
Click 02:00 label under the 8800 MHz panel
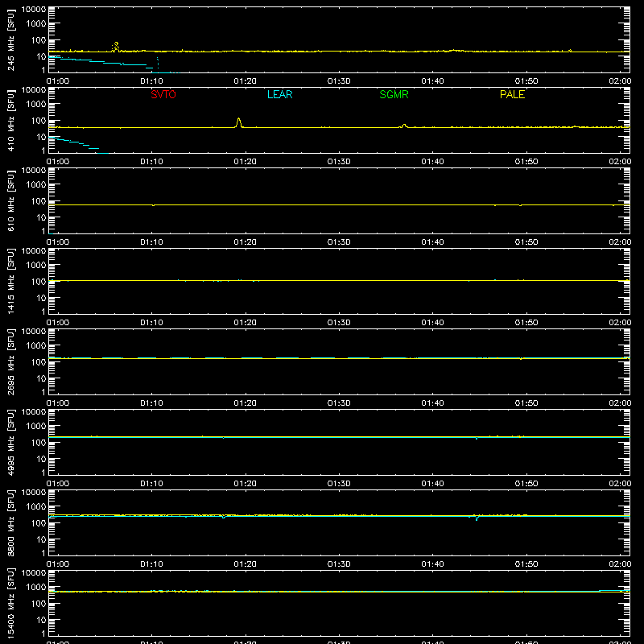pyautogui.click(x=620, y=564)
